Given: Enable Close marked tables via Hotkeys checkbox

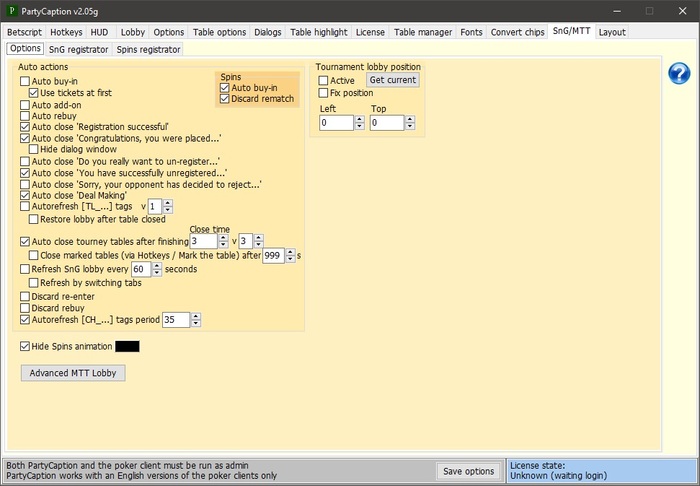Looking at the screenshot, I should pos(33,255).
